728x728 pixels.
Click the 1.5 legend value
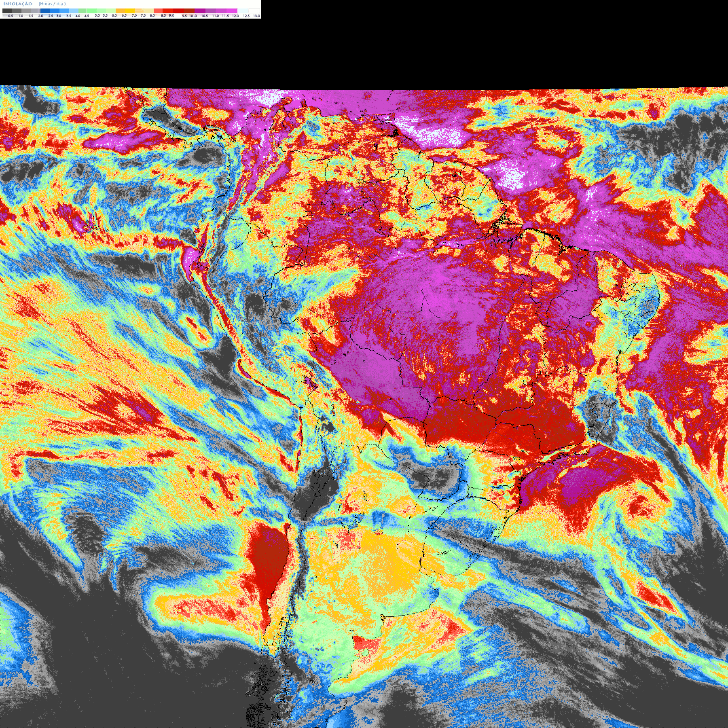click(x=31, y=16)
